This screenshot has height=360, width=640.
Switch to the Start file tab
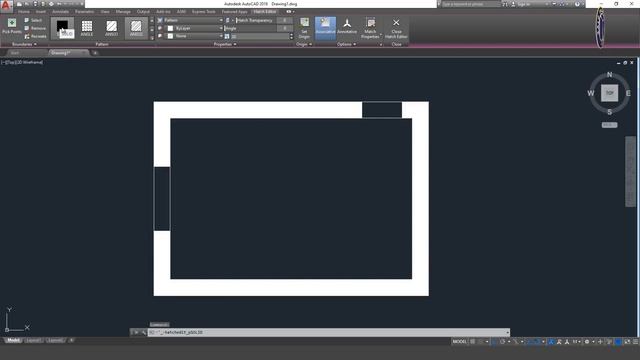[x=15, y=53]
